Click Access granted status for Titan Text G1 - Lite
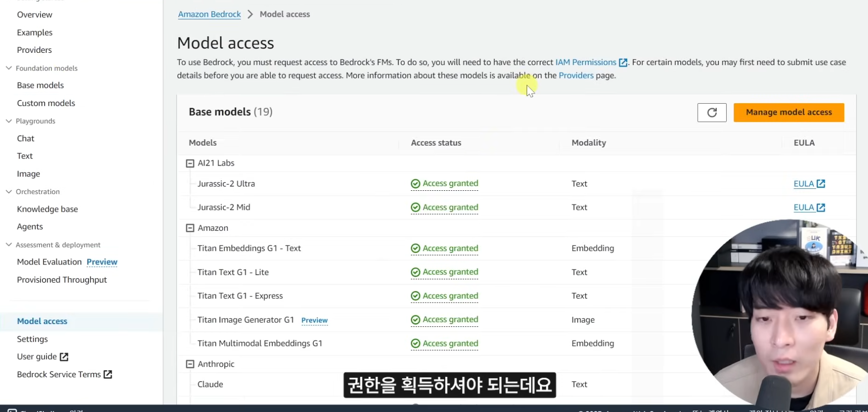Image resolution: width=868 pixels, height=412 pixels. 445,272
